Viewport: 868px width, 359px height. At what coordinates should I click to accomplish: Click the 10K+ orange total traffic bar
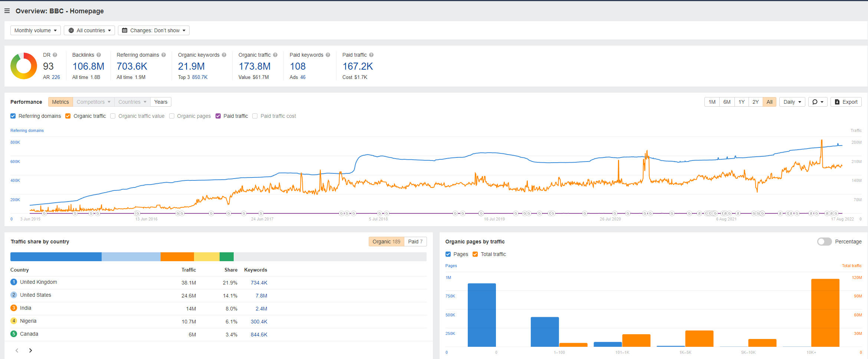point(825,313)
